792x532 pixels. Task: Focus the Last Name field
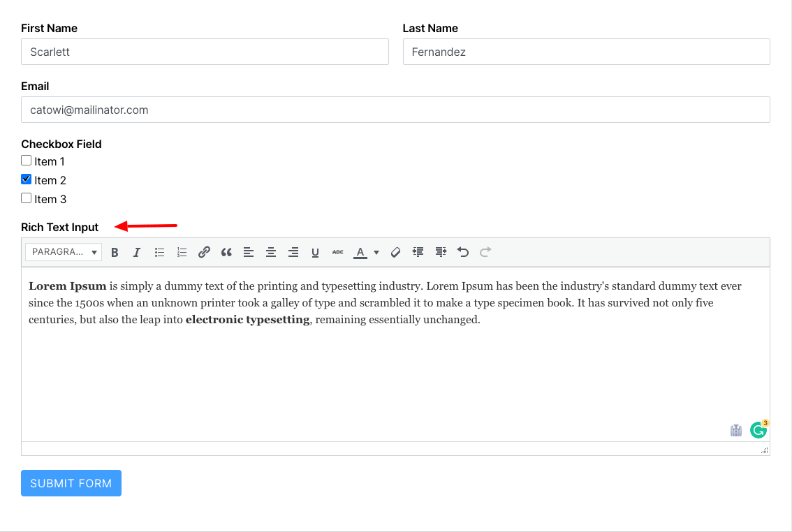(x=586, y=52)
